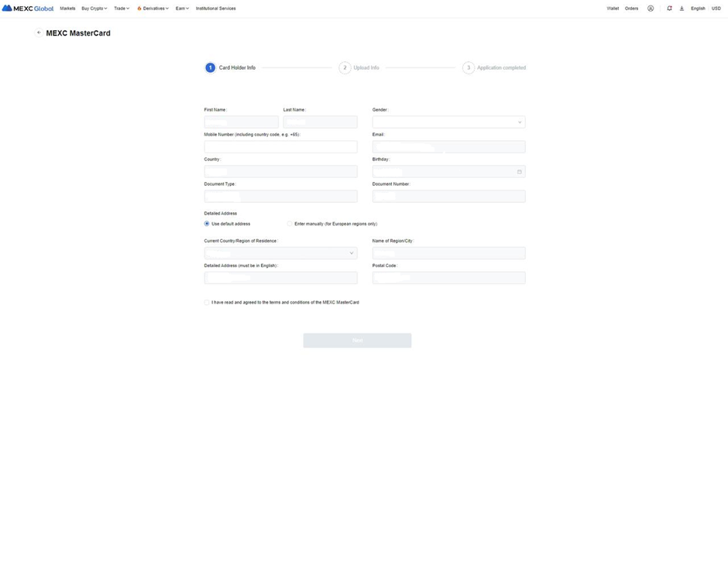Focus the Detailed Address input field

[x=280, y=278]
